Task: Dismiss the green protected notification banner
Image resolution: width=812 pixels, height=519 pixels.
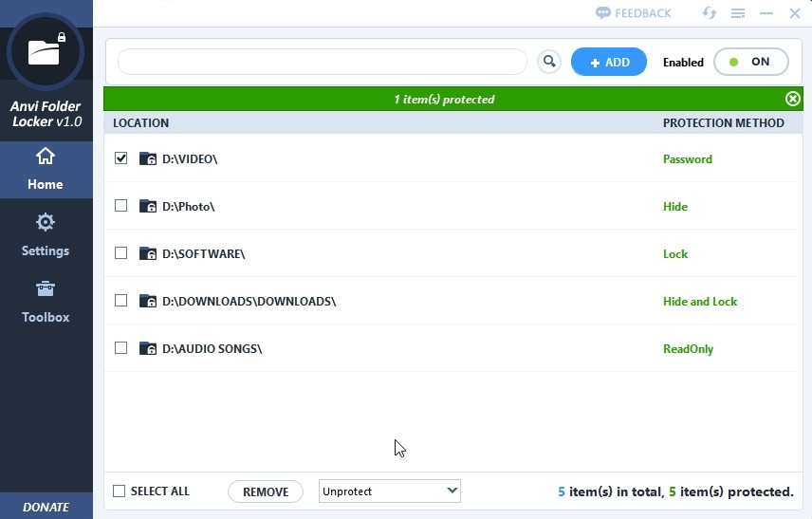Action: point(793,99)
